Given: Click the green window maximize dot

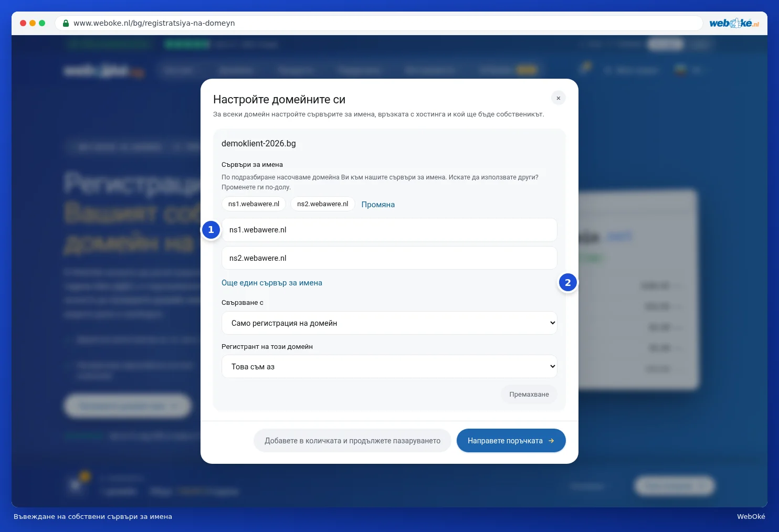Looking at the screenshot, I should [x=42, y=23].
